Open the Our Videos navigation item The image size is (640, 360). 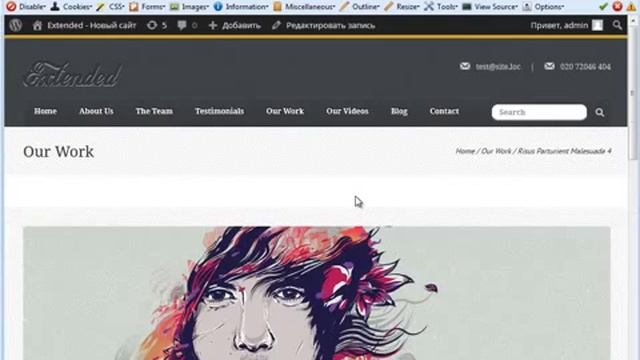[347, 111]
